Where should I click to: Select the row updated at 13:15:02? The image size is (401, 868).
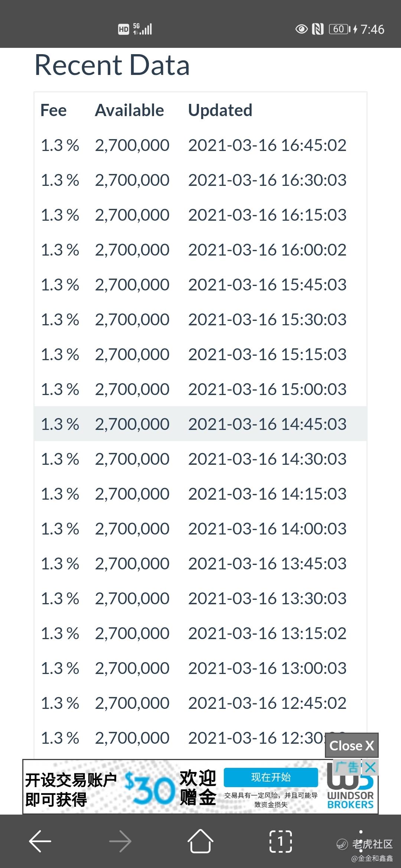click(200, 633)
